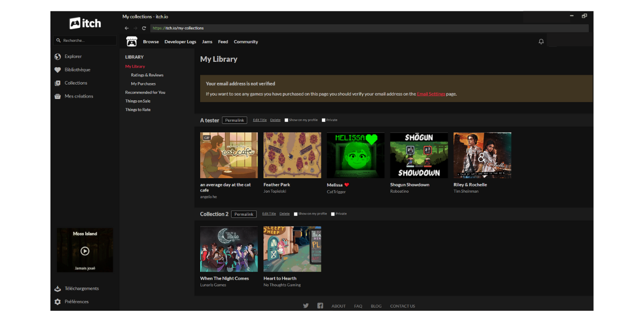Click the itch.io/my-collections address bar
The width and height of the screenshot is (644, 322).
coord(369,28)
